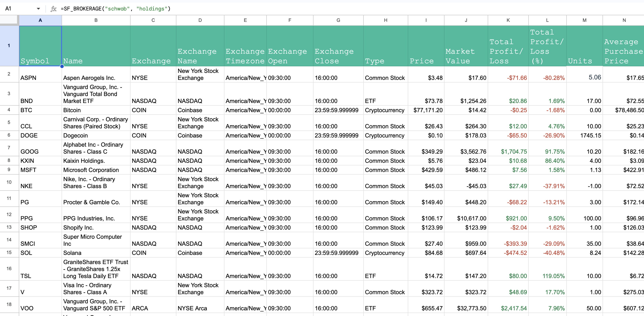Select column N header
Screen dimensions: 644x316
click(624, 20)
